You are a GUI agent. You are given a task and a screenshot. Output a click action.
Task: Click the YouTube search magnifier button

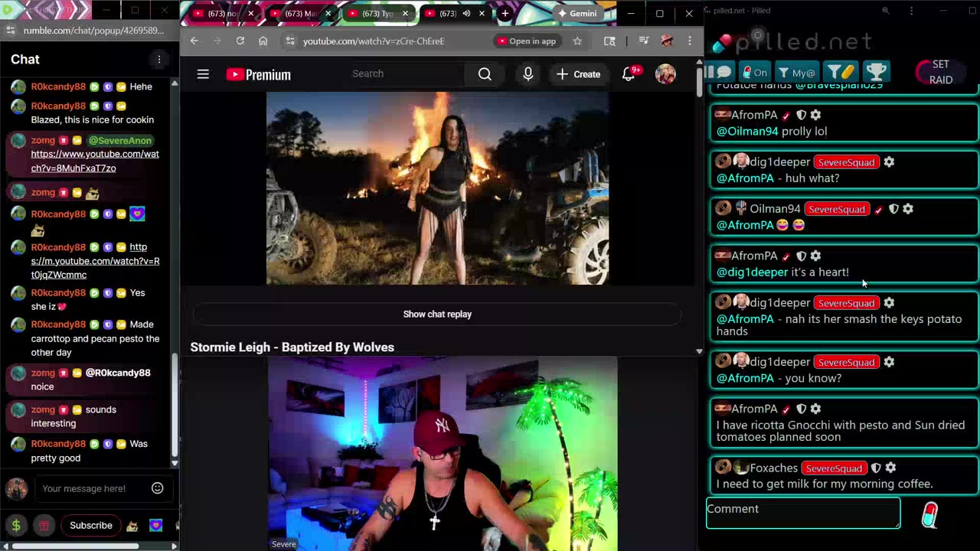coord(485,74)
